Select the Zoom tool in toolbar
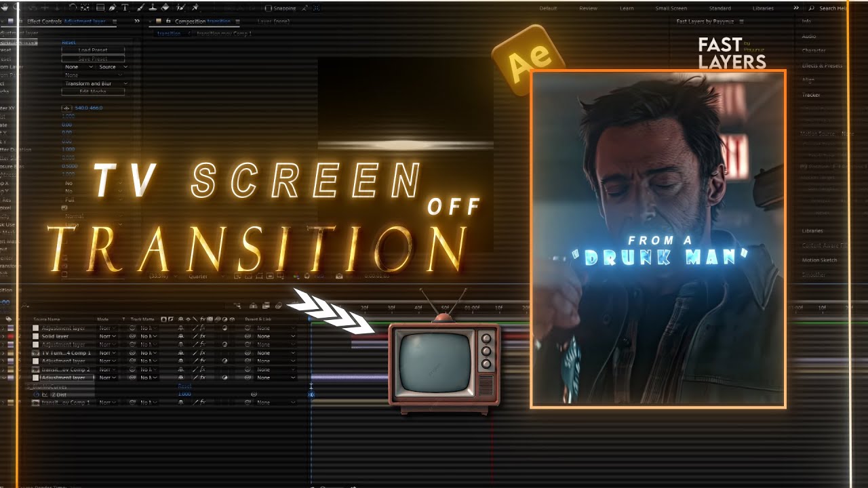868x488 pixels. coord(17,8)
